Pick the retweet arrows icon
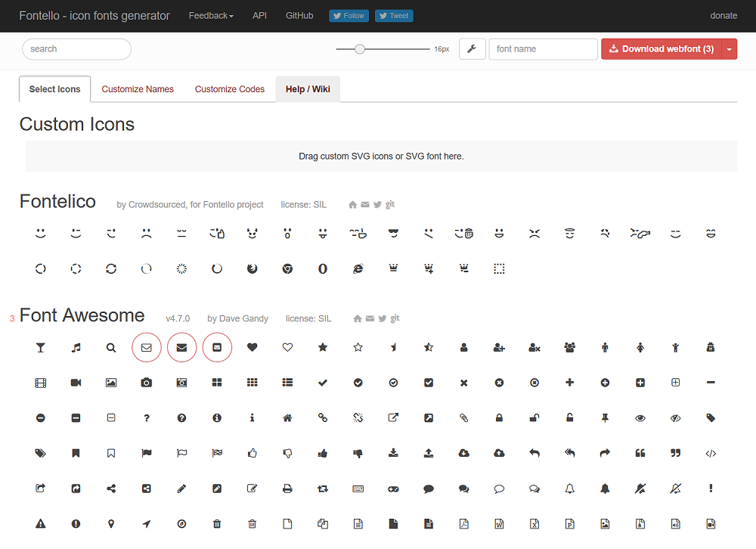756x549 pixels. pos(323,489)
